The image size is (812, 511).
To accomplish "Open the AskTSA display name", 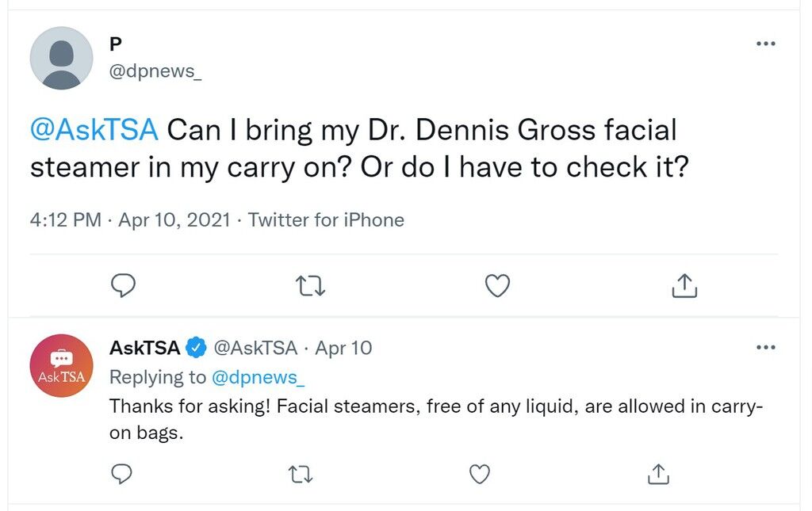I will coord(144,348).
